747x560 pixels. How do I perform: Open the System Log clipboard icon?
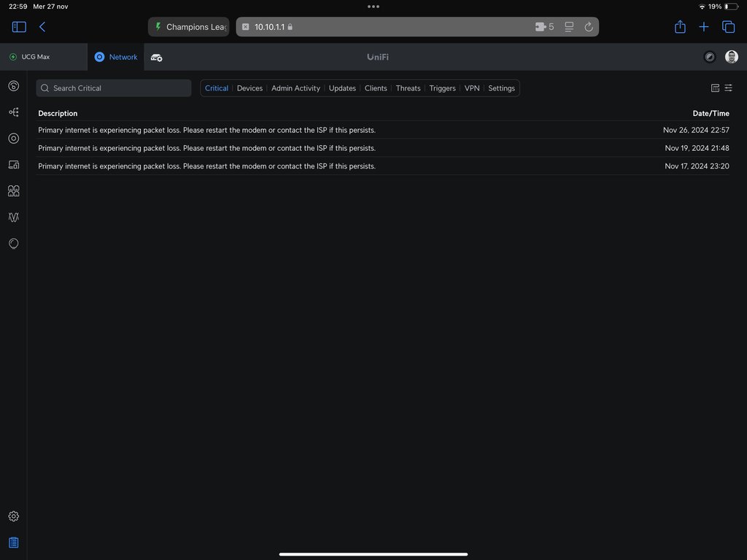point(13,542)
